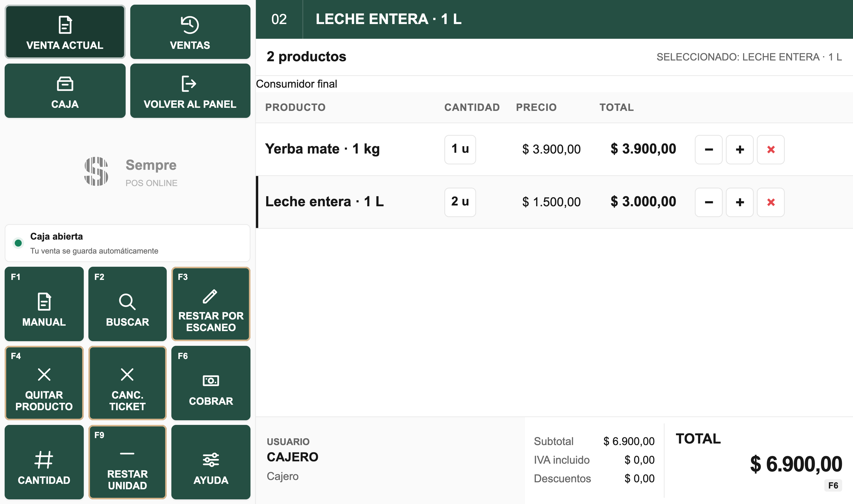Image resolution: width=853 pixels, height=504 pixels.
Task: Increase Leche entera quantity with plus
Action: (x=740, y=202)
